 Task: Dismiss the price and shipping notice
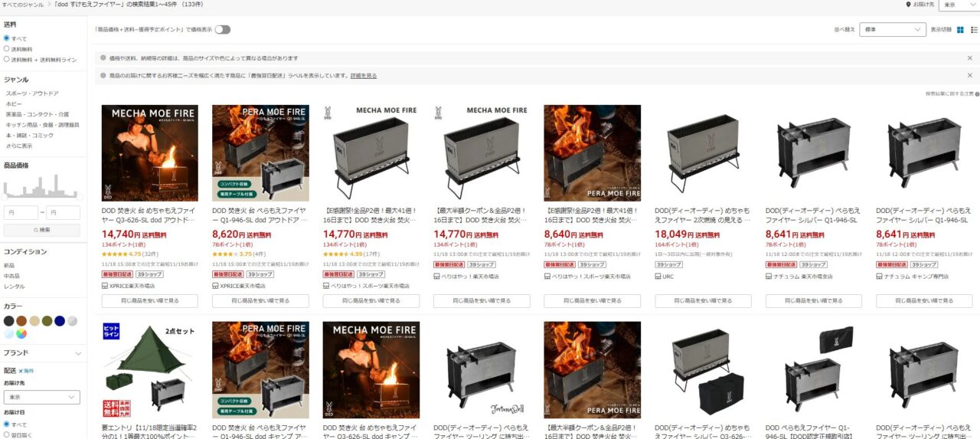tap(969, 57)
